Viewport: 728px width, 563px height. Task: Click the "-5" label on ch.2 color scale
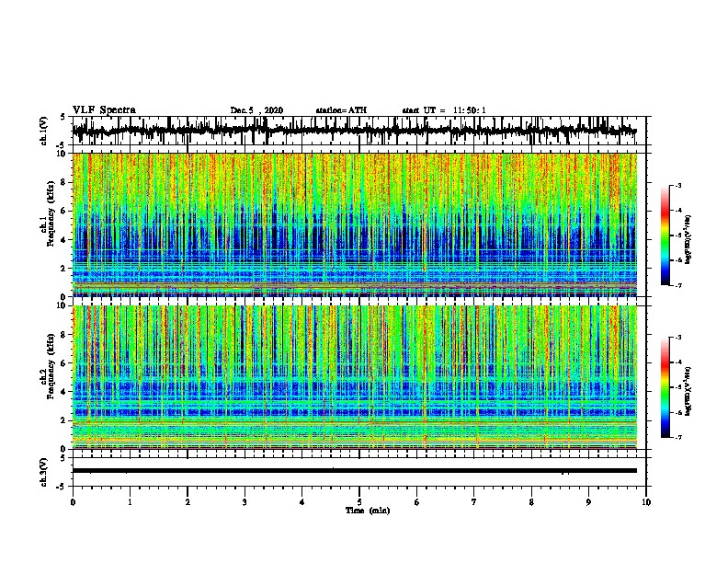[x=677, y=387]
